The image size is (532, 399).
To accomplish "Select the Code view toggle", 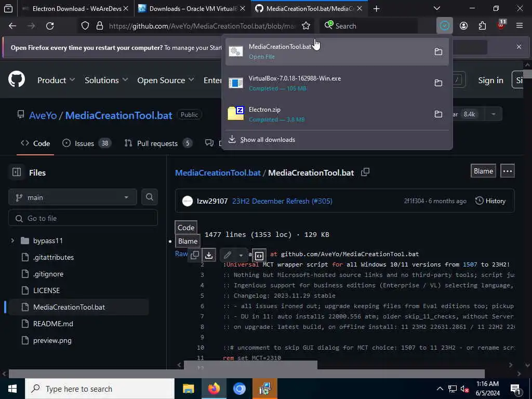I will (186, 228).
